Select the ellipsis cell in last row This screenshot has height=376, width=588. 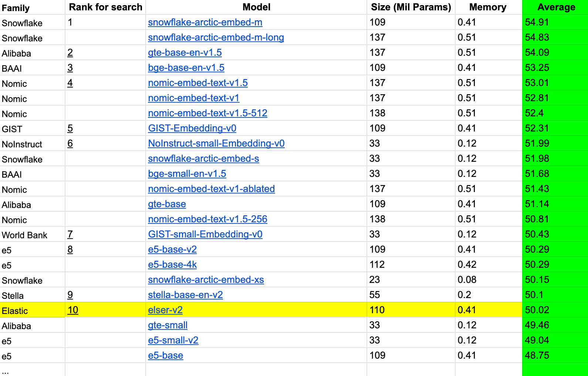point(33,370)
